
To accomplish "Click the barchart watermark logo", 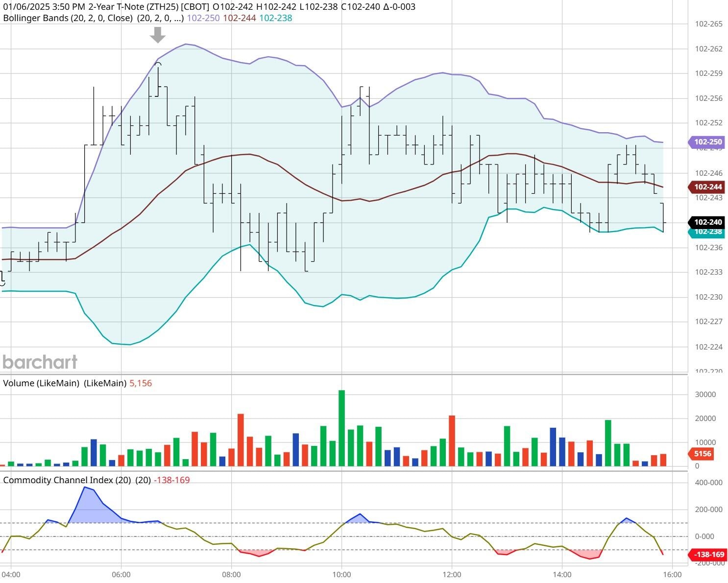I will [39, 362].
